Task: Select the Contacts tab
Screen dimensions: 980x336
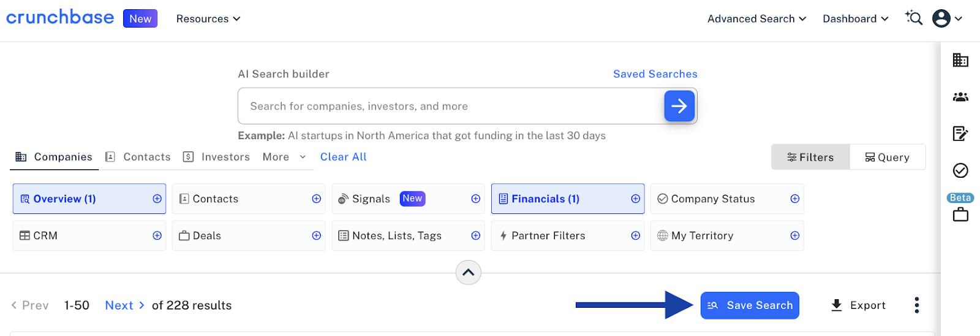Action: coord(138,157)
